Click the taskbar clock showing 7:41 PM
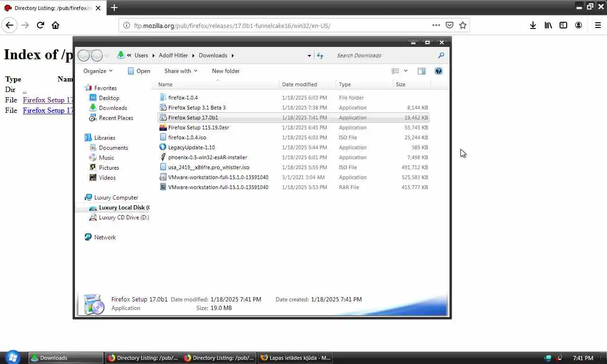The height and width of the screenshot is (364, 607). (x=583, y=358)
